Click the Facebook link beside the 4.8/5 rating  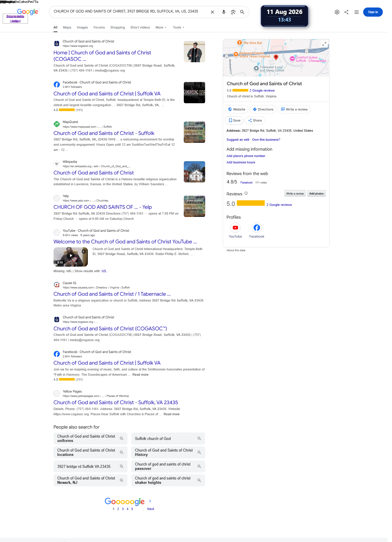coord(246,183)
